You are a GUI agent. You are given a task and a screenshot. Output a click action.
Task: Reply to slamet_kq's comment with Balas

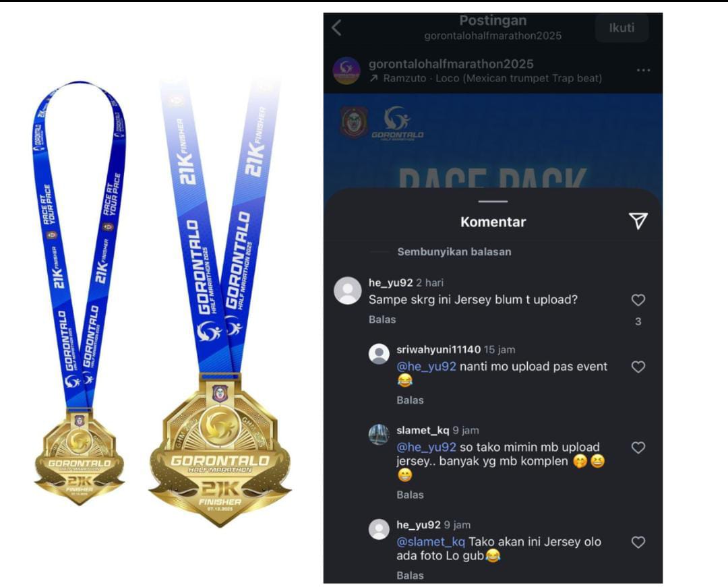pyautogui.click(x=410, y=495)
